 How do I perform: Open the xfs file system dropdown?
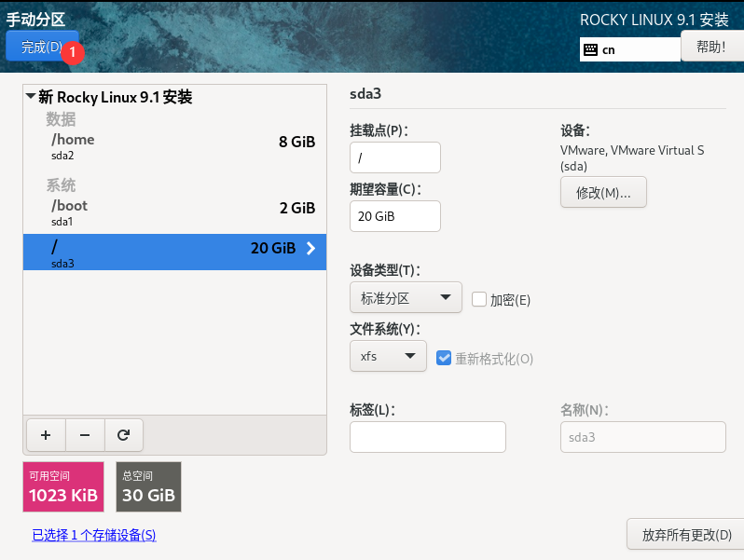[x=388, y=356]
